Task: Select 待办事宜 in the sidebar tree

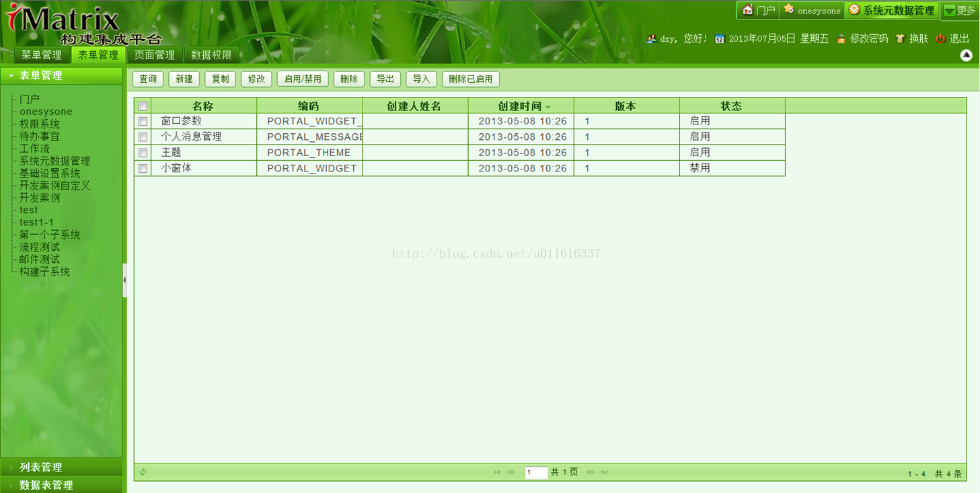Action: (x=40, y=137)
